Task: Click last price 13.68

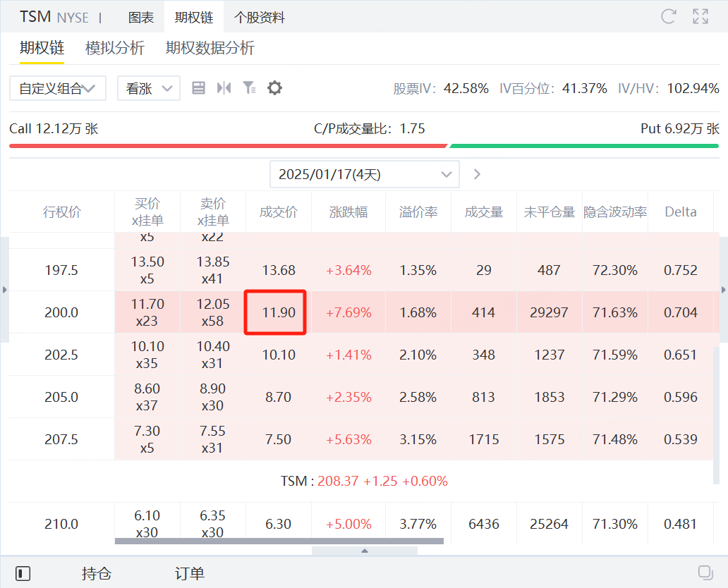Action: pos(279,270)
